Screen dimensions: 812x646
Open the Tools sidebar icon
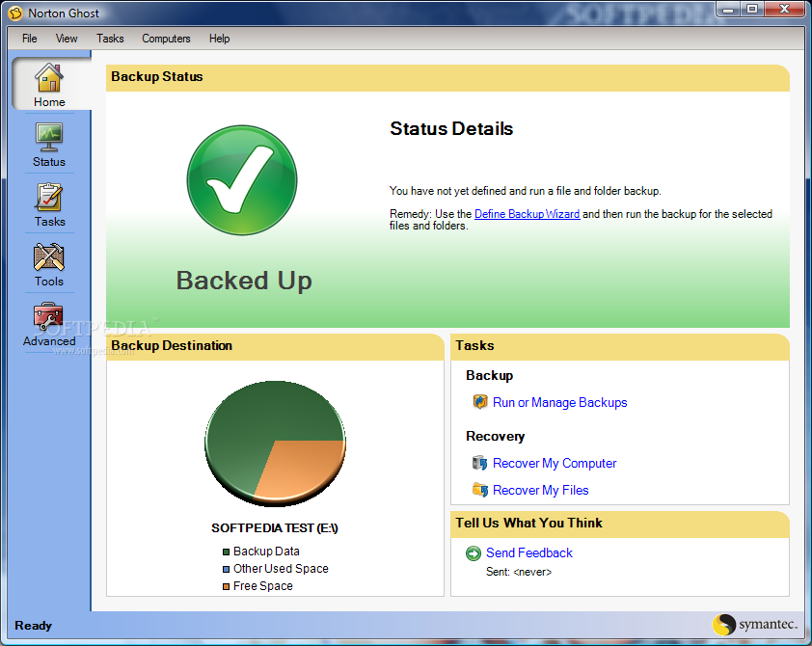click(x=49, y=257)
